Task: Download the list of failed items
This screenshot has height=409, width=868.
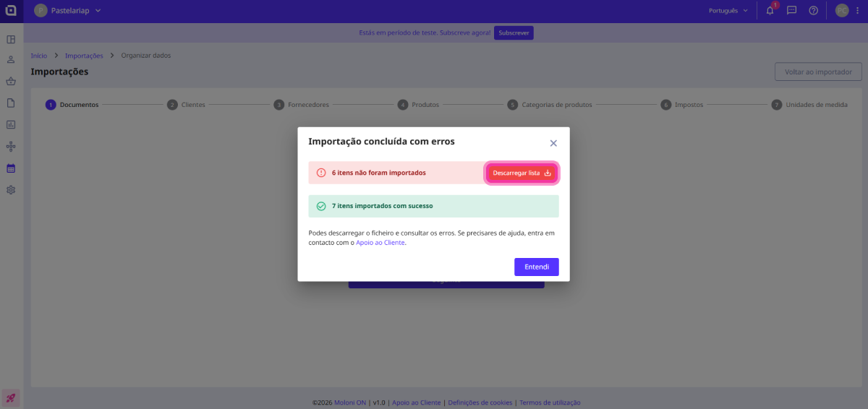Action: [522, 173]
